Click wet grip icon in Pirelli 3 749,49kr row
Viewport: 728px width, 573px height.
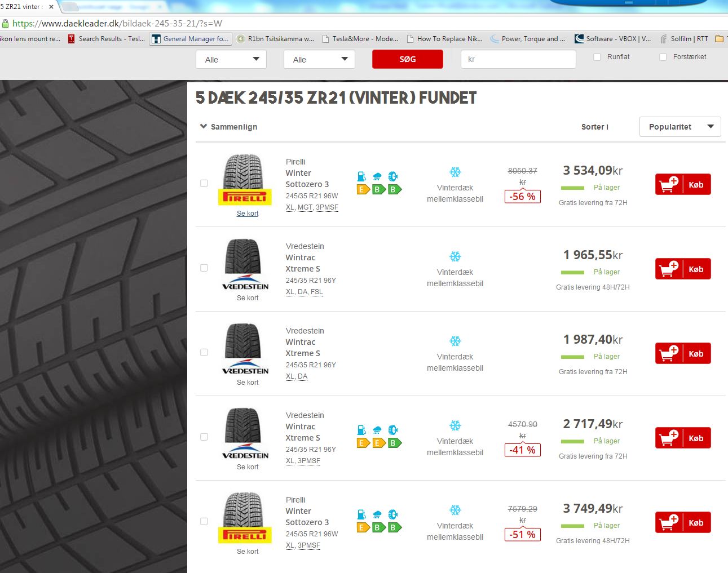[x=377, y=514]
